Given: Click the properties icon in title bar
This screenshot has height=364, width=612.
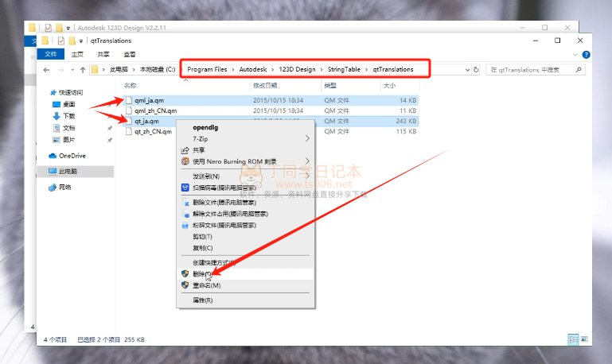Looking at the screenshot, I should click(x=61, y=41).
